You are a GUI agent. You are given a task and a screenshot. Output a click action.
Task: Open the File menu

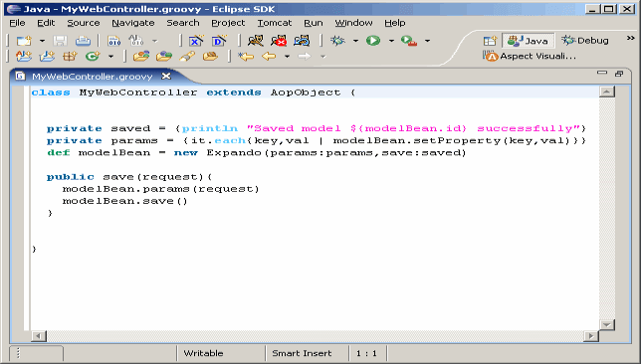17,23
